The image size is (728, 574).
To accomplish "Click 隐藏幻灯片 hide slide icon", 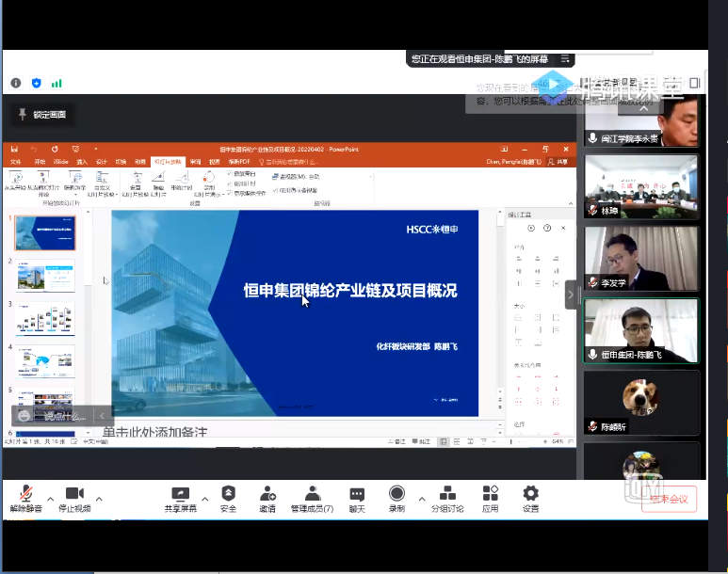I will (158, 183).
